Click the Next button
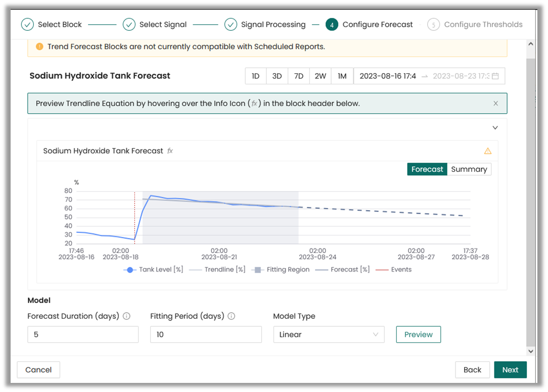 (510, 370)
